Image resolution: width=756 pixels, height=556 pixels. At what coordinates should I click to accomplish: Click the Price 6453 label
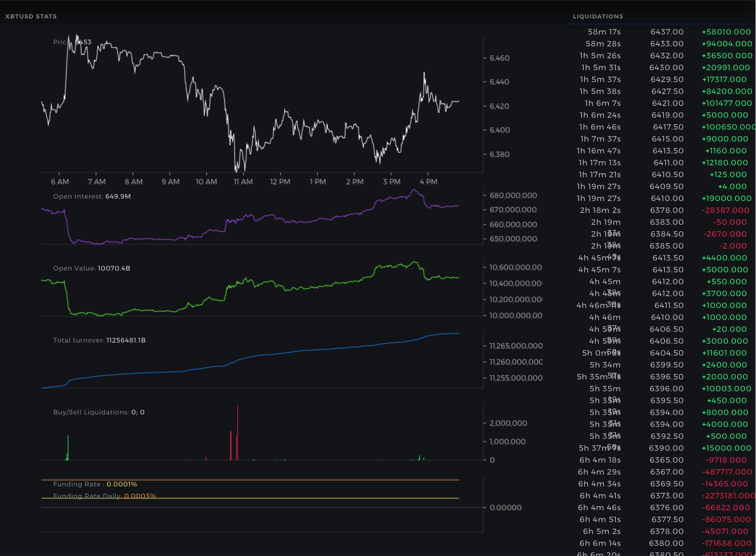(x=72, y=42)
